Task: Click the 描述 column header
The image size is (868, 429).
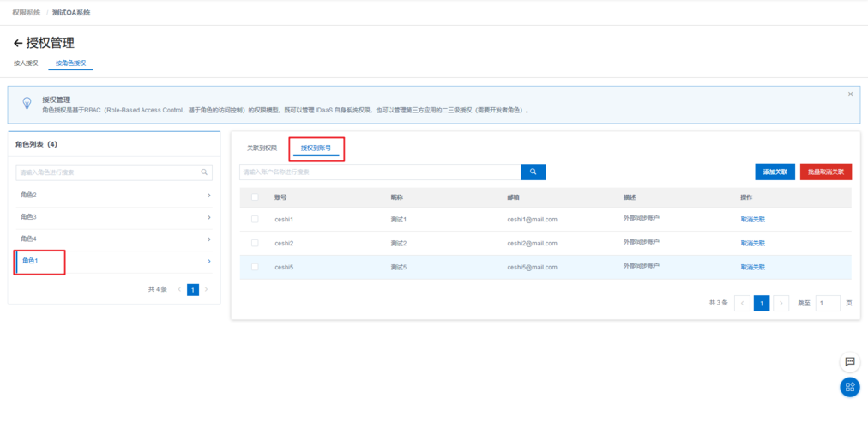Action: (630, 197)
